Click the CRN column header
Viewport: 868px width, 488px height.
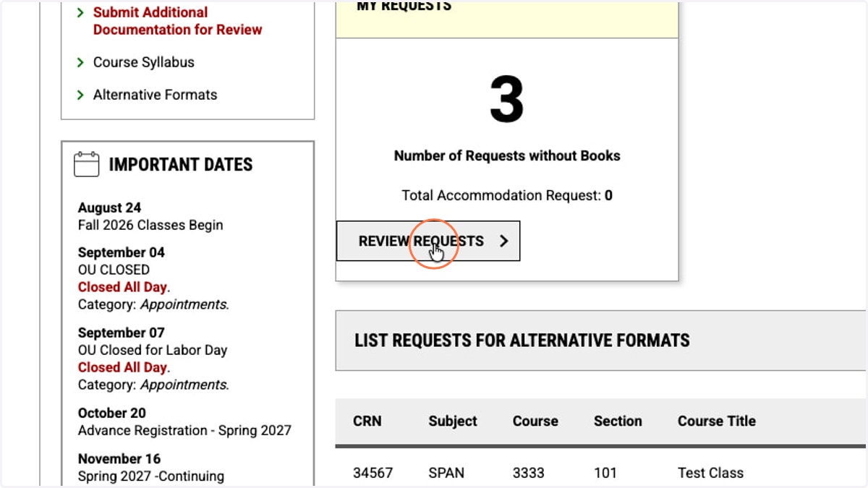pos(367,421)
